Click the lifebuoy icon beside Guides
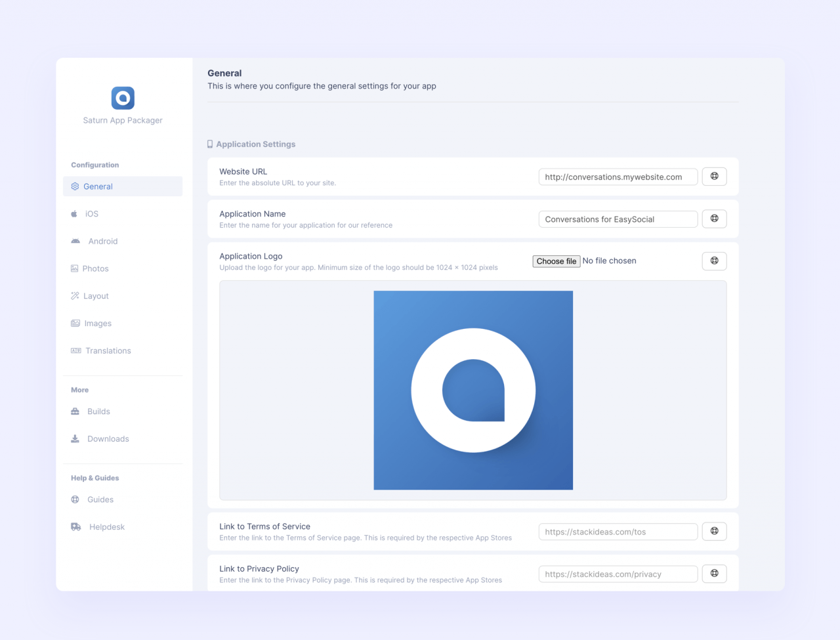Screen dimensions: 840x640 (x=75, y=500)
